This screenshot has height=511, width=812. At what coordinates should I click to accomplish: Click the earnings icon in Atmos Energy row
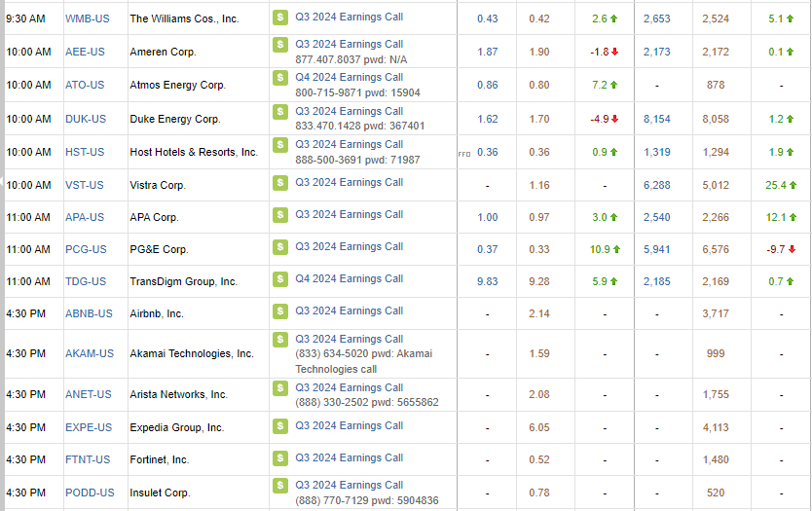click(280, 78)
